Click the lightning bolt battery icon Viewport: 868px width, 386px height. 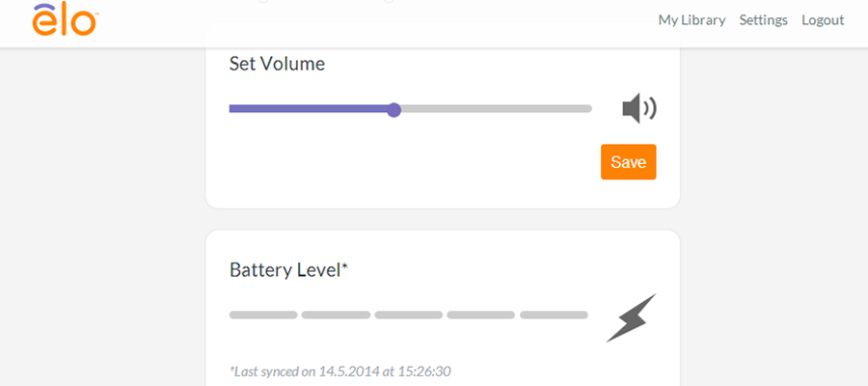[x=631, y=317]
